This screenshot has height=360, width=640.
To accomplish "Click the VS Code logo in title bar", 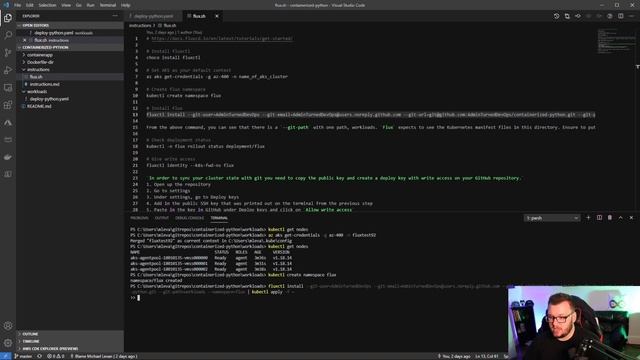I will pyautogui.click(x=6, y=5).
